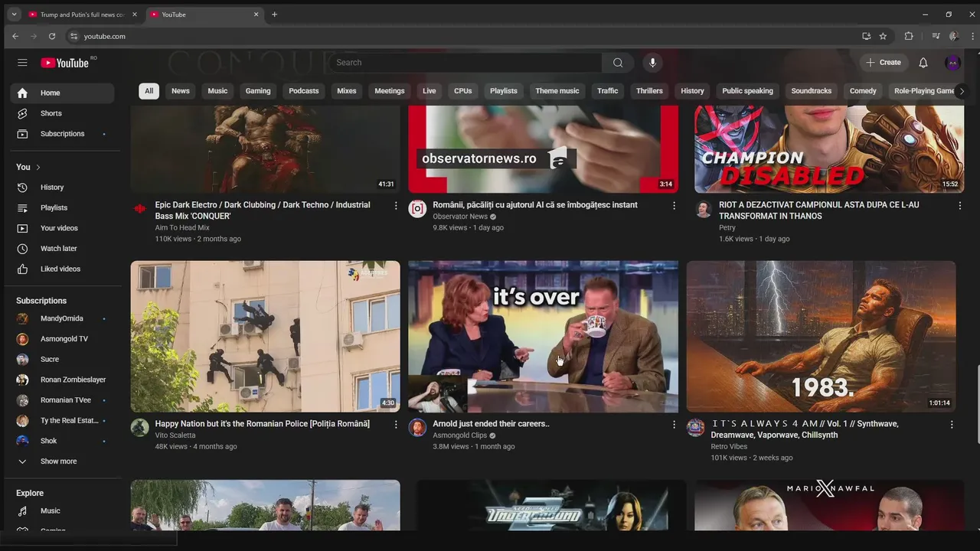The width and height of the screenshot is (980, 551).
Task: Open browser extensions puzzle icon
Action: click(909, 36)
